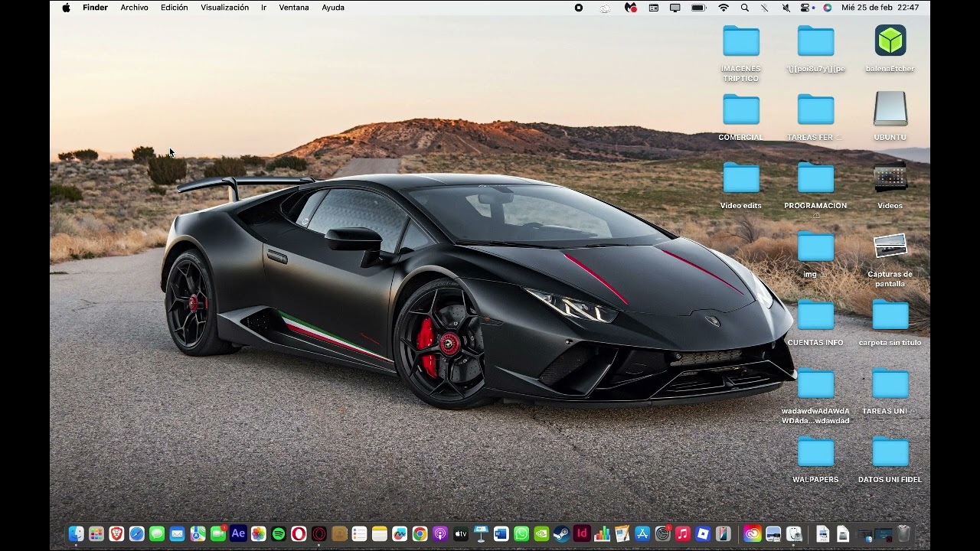Open the Reminders app in dock

point(359,533)
